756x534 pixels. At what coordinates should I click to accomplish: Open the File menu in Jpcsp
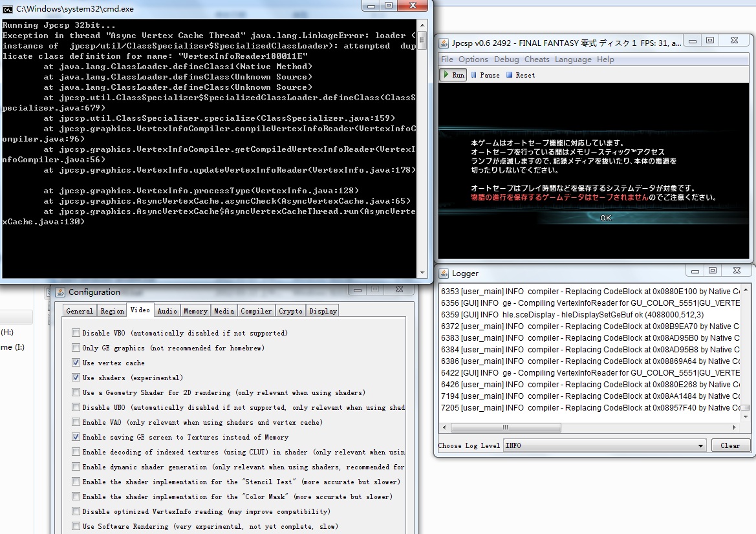coord(447,59)
